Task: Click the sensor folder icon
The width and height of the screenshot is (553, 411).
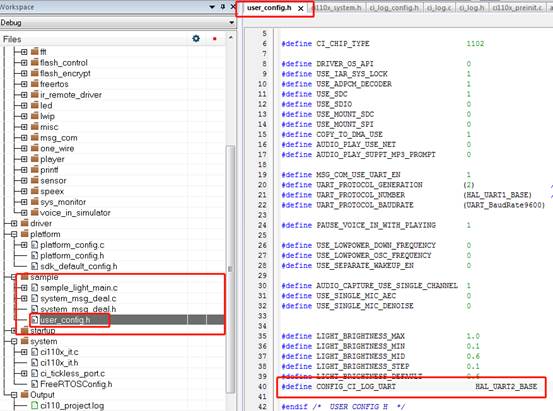Action: point(35,180)
